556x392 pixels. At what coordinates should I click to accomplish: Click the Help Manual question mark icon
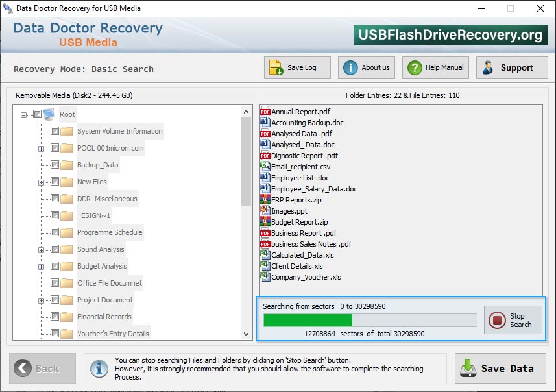click(x=415, y=67)
